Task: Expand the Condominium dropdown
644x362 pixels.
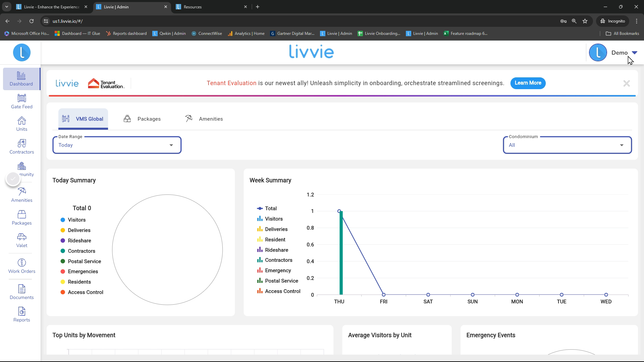Action: (x=567, y=145)
